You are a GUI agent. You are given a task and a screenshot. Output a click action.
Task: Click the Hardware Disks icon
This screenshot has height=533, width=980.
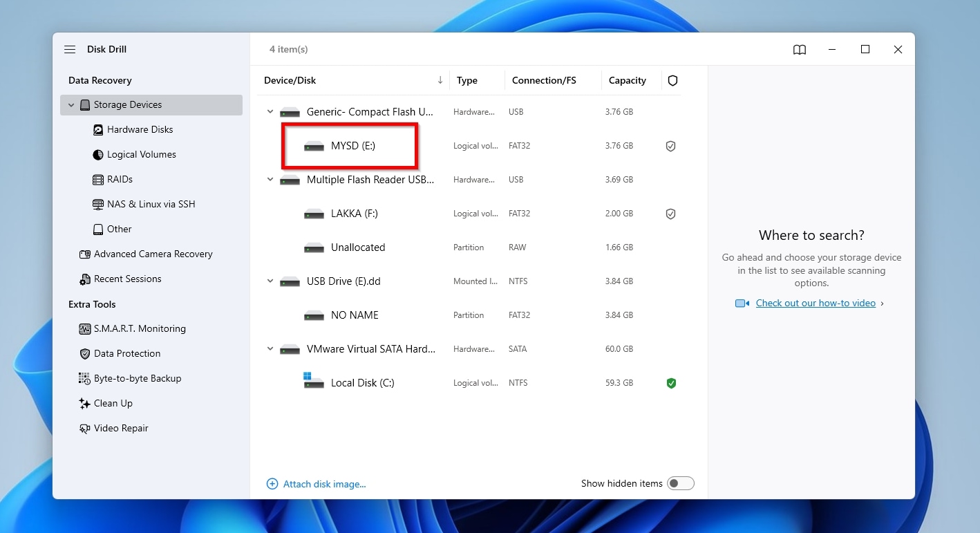click(99, 130)
